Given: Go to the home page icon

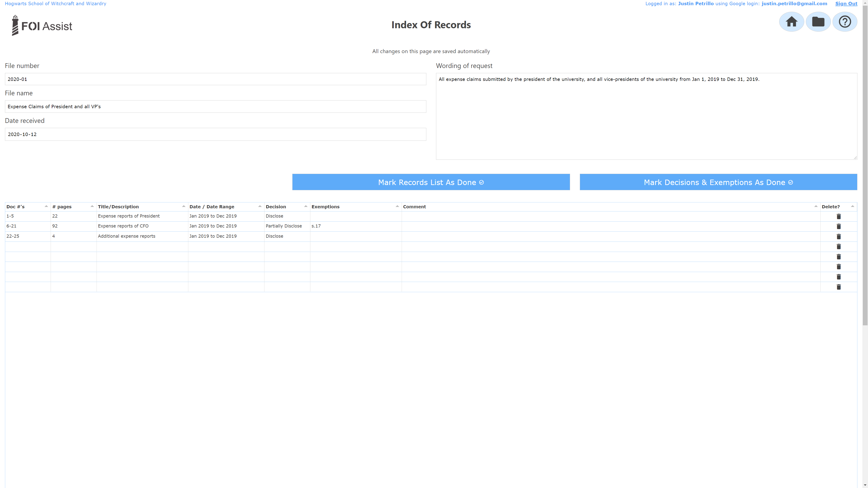Looking at the screenshot, I should pyautogui.click(x=791, y=22).
